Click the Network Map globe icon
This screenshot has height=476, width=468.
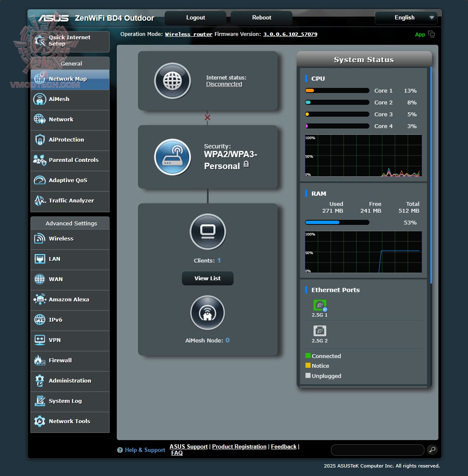[x=40, y=79]
